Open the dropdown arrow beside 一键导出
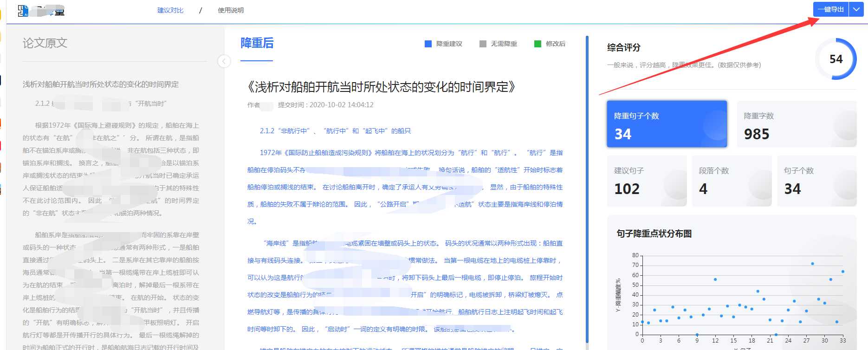868x350 pixels. (x=856, y=9)
